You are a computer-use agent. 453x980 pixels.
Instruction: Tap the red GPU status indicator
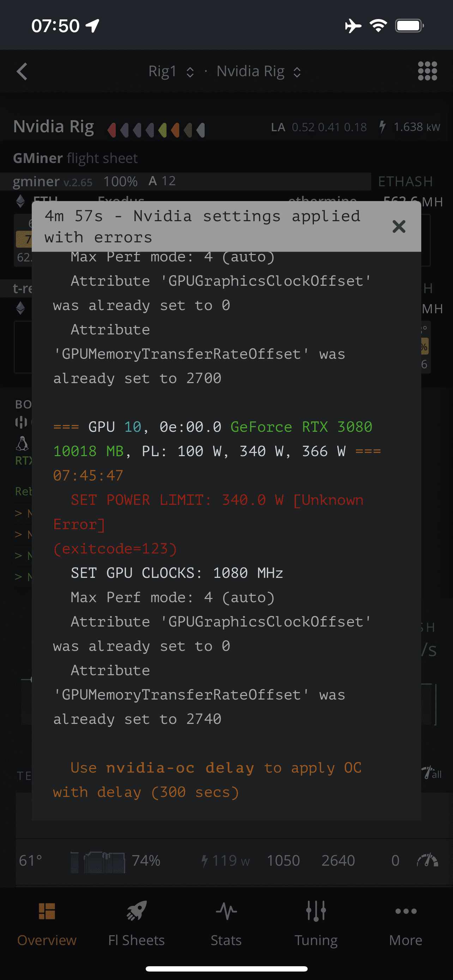point(111,130)
